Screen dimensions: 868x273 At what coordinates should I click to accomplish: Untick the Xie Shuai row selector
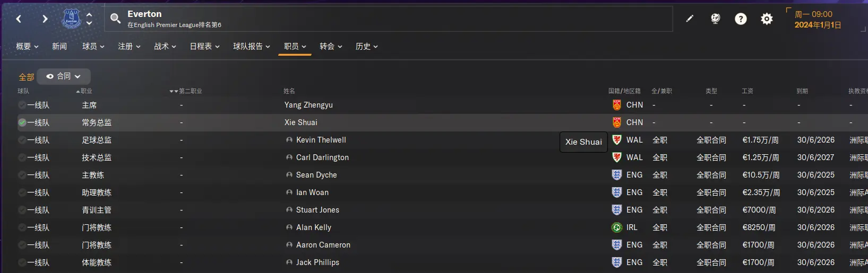click(22, 122)
